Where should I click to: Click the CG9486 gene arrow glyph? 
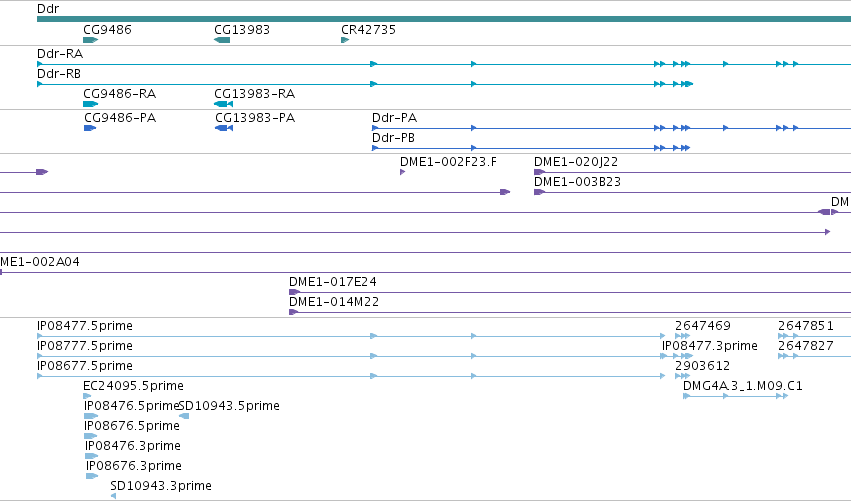90,40
